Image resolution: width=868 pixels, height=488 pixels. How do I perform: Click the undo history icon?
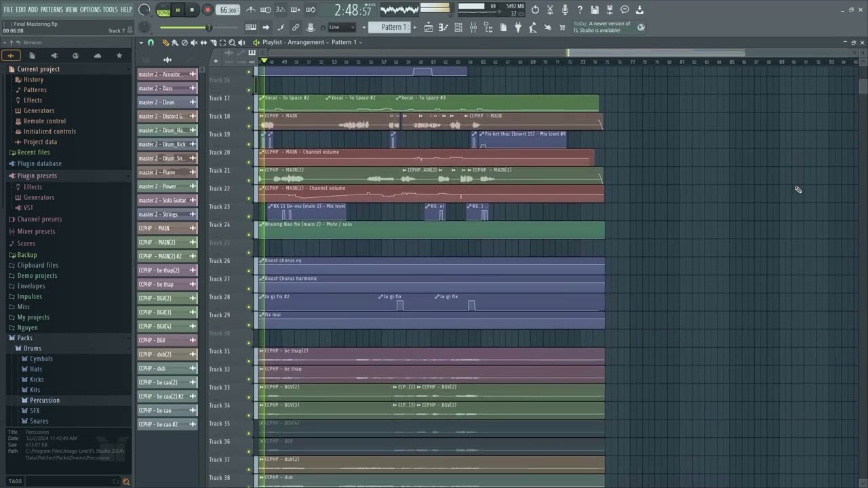click(x=535, y=9)
